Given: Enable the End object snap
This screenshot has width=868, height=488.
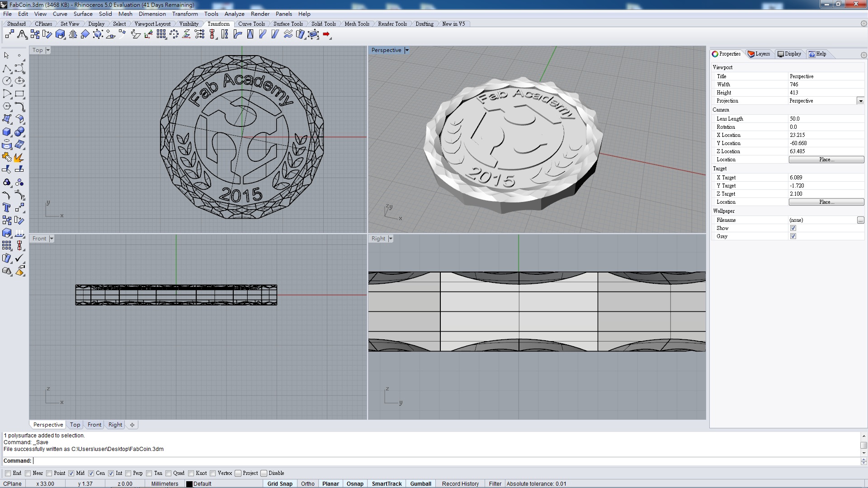Looking at the screenshot, I should (8, 473).
